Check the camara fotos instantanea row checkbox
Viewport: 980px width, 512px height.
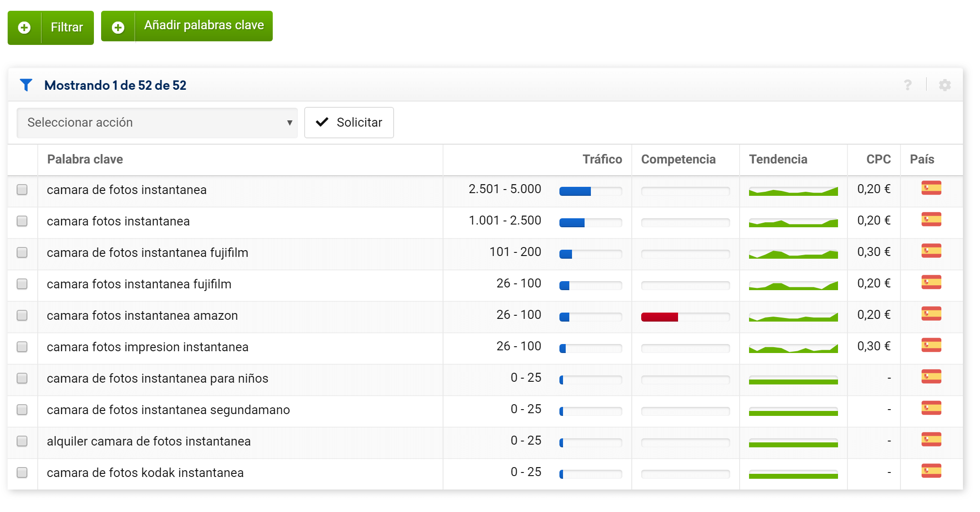(x=22, y=221)
